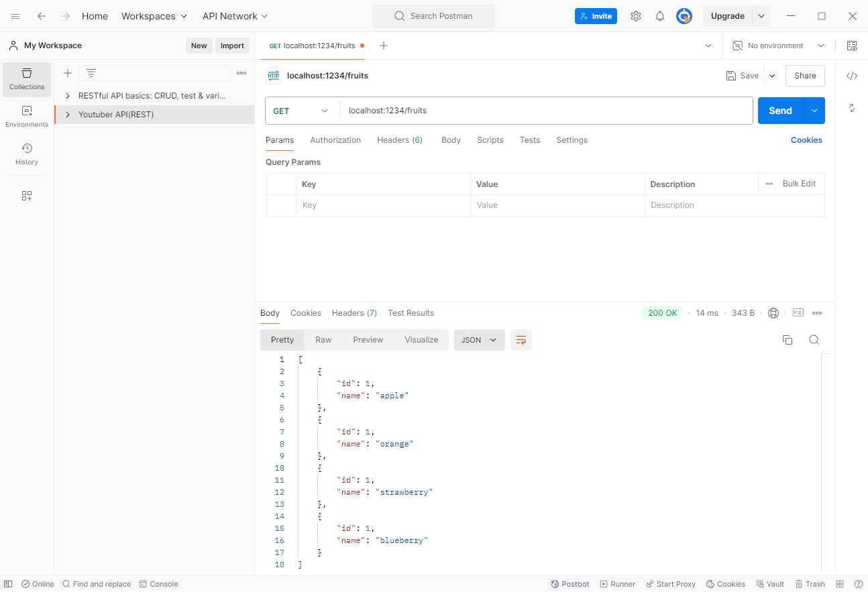Click Start Proxy in status bar

click(671, 584)
